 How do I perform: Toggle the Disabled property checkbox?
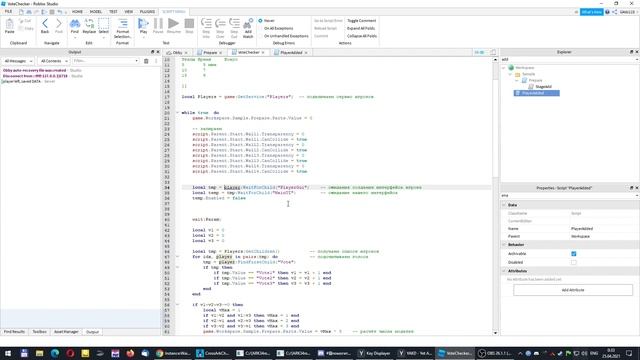(x=573, y=262)
